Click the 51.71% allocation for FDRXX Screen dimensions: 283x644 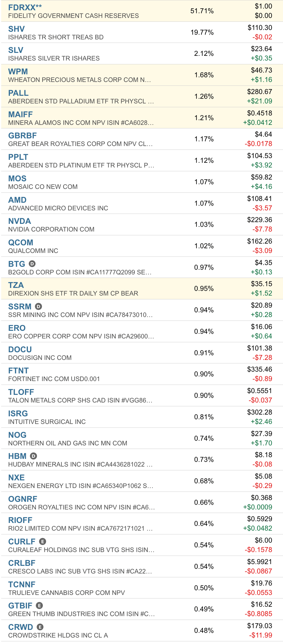[202, 11]
